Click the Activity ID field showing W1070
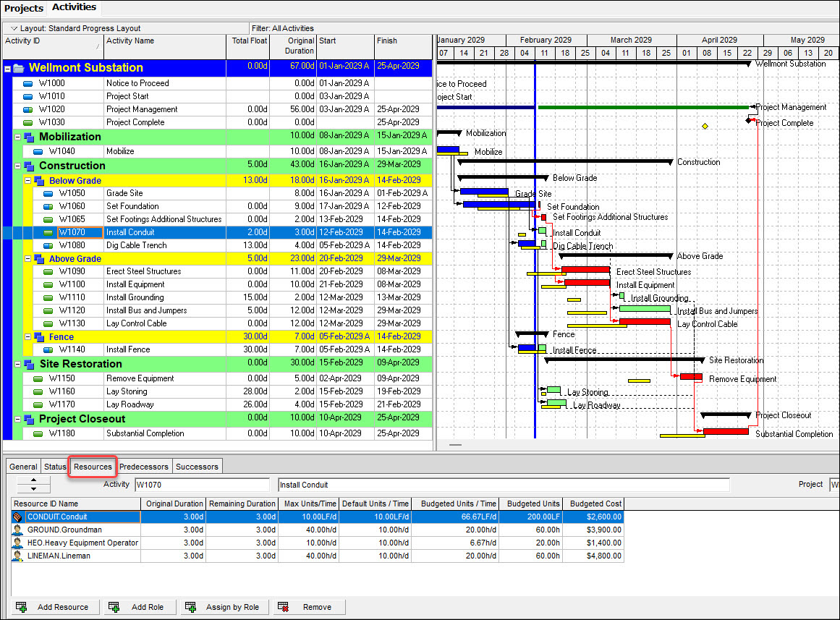This screenshot has height=620, width=840. tap(203, 485)
